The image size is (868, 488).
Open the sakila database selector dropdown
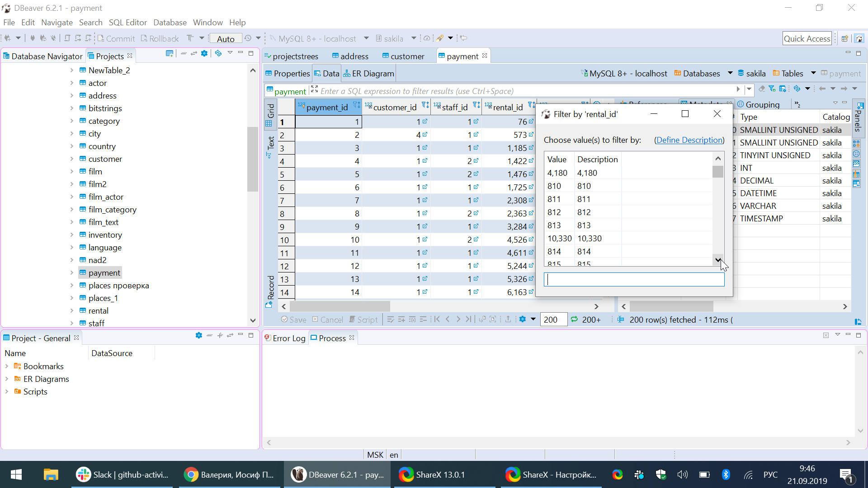tap(414, 38)
